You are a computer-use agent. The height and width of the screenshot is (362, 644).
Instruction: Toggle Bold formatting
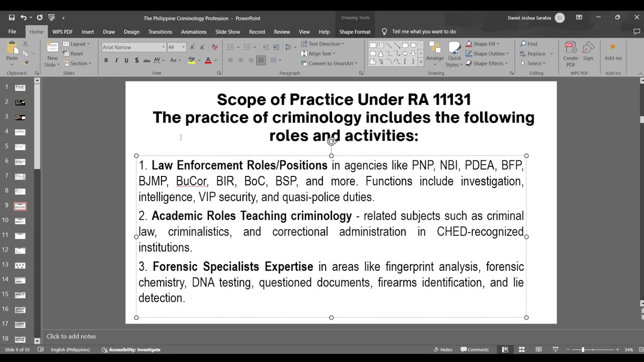pyautogui.click(x=106, y=60)
